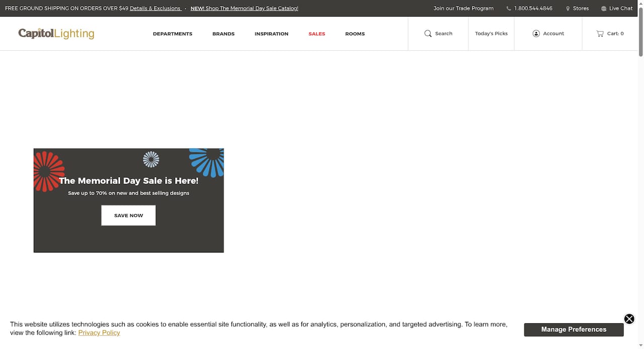This screenshot has height=349, width=644.
Task: Click the Search label text
Action: pyautogui.click(x=444, y=34)
